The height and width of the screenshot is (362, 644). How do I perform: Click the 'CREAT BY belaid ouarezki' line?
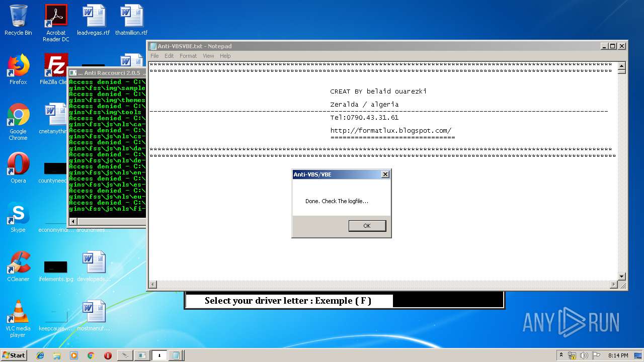click(378, 92)
